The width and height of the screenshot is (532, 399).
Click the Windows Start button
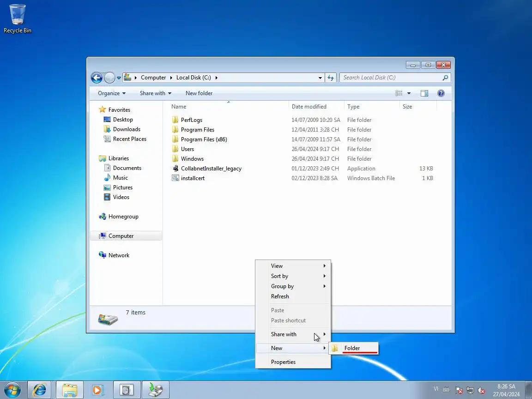pyautogui.click(x=12, y=390)
